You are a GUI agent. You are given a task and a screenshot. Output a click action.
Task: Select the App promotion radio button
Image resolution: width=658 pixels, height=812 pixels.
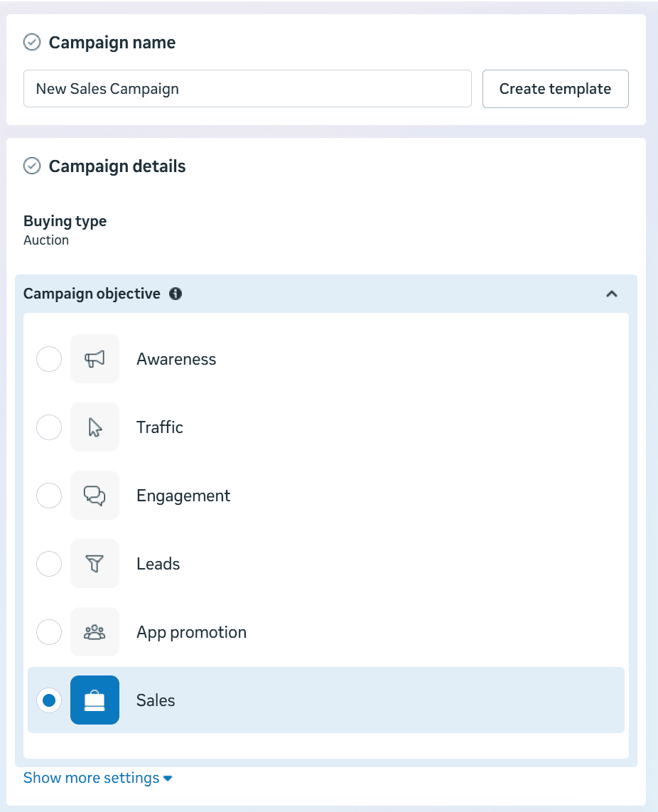(x=49, y=632)
